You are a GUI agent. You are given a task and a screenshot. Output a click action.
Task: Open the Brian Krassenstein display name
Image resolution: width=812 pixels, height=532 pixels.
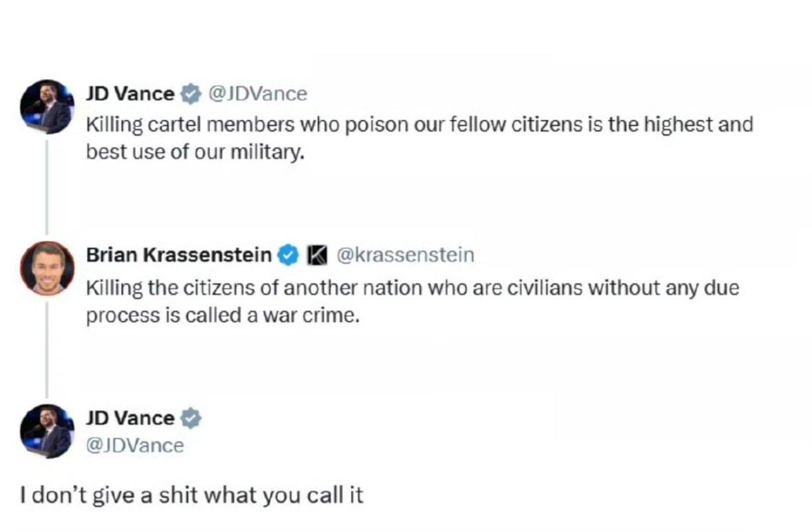coord(179,255)
